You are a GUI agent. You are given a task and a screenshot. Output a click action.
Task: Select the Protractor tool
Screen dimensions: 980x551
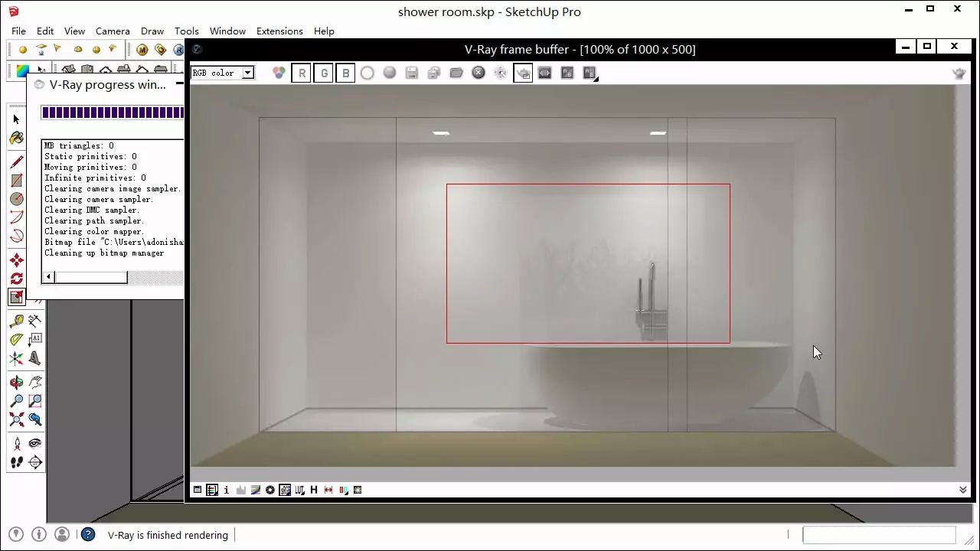click(x=17, y=340)
